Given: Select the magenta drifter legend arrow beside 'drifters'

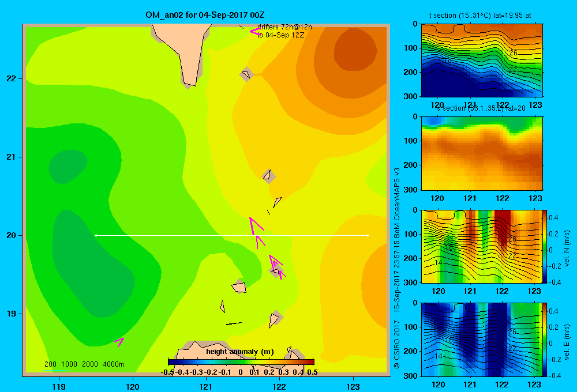Looking at the screenshot, I should point(254,31).
